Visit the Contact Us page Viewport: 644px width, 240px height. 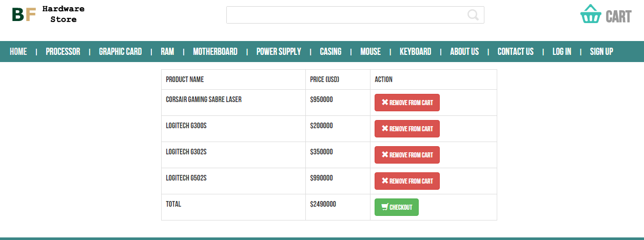516,52
